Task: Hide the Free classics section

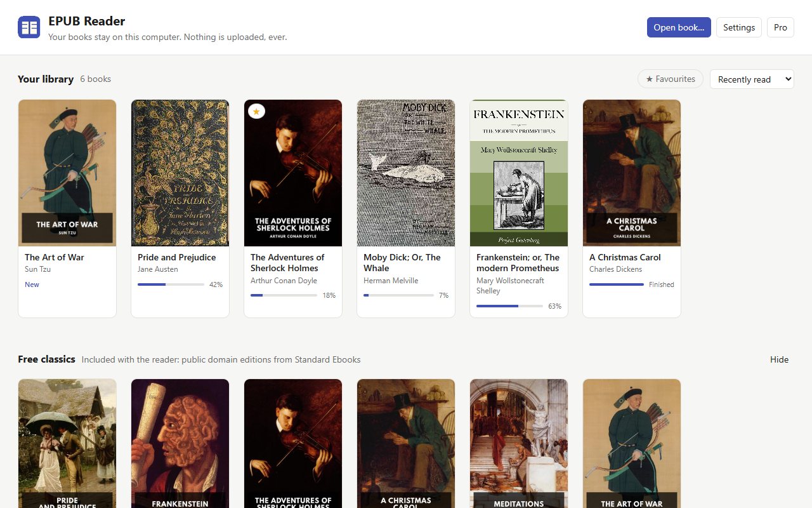Action: pyautogui.click(x=779, y=359)
